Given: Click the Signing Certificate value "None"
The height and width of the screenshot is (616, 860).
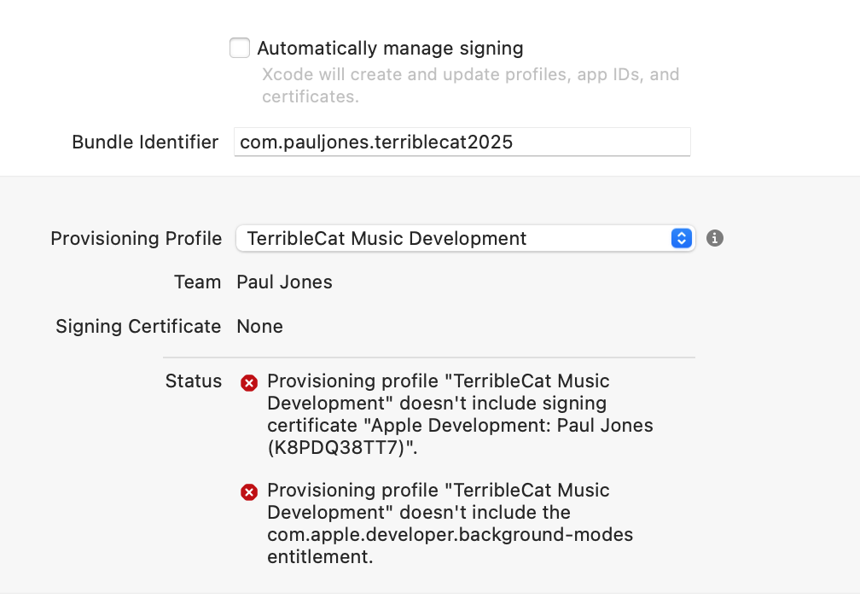Looking at the screenshot, I should (x=259, y=326).
